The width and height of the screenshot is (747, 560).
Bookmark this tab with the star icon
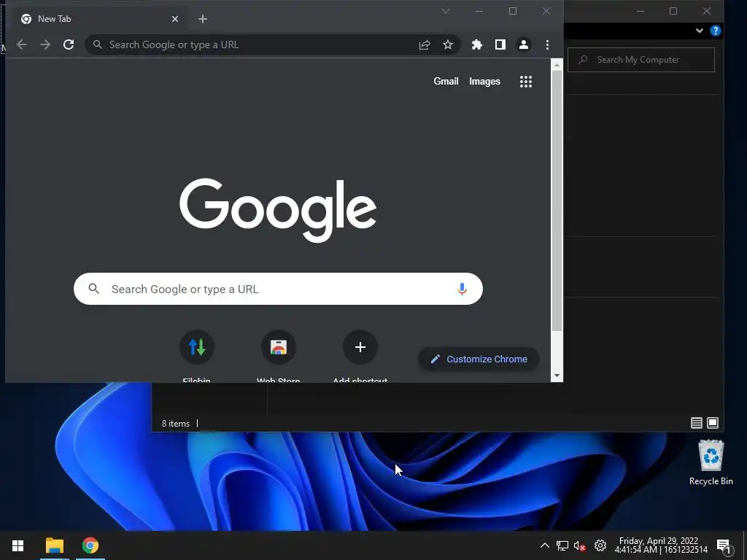(x=448, y=44)
